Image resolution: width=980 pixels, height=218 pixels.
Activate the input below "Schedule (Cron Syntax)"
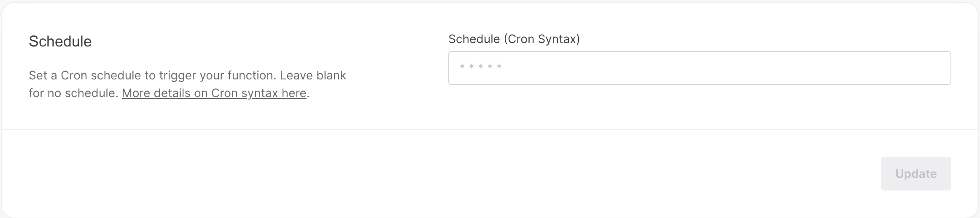click(699, 68)
